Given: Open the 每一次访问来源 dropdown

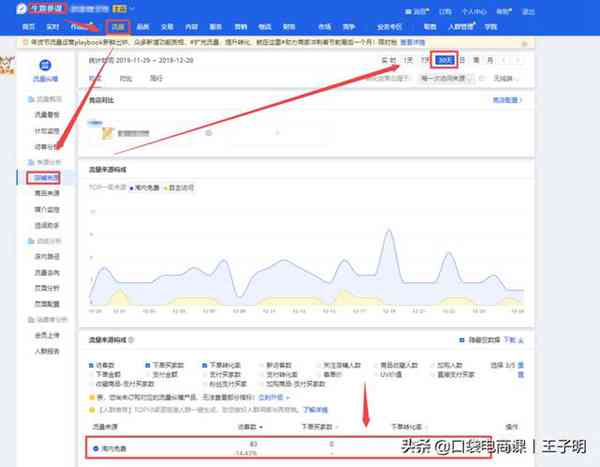Looking at the screenshot, I should coord(446,78).
